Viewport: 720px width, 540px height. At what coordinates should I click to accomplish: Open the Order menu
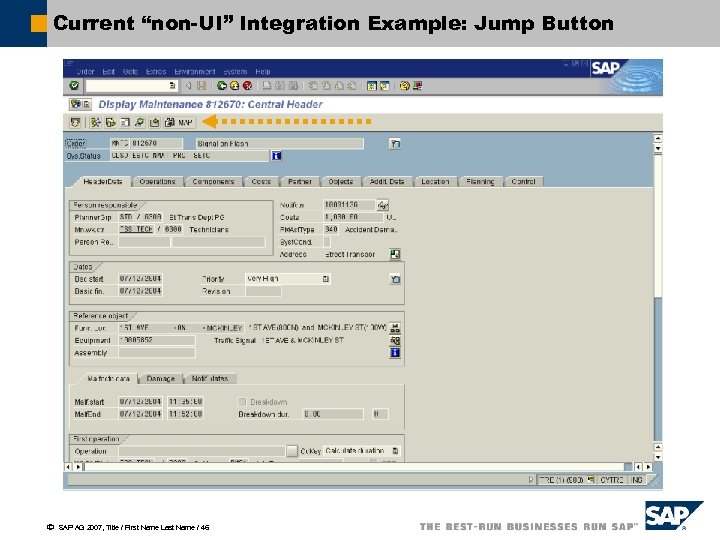[x=85, y=72]
